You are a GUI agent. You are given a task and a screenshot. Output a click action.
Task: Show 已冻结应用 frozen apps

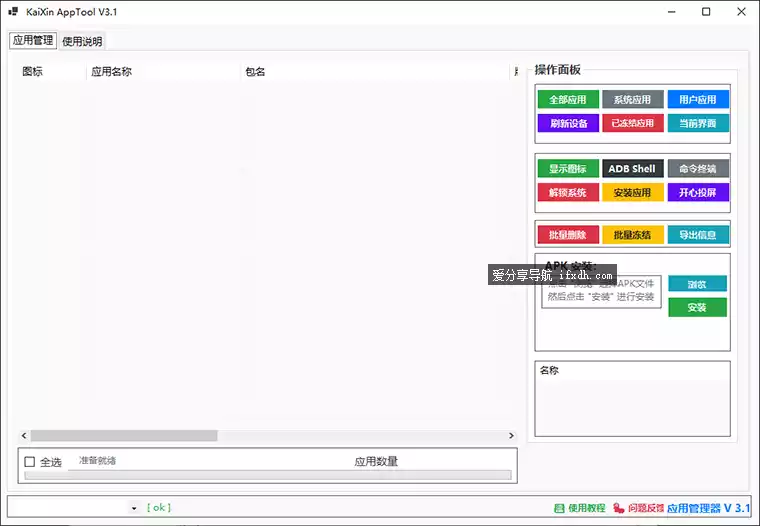pos(633,123)
